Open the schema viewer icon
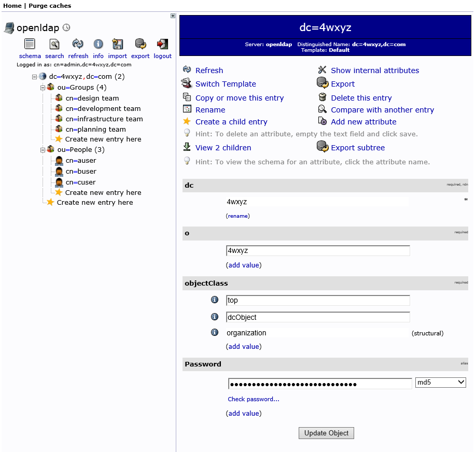 click(x=30, y=45)
